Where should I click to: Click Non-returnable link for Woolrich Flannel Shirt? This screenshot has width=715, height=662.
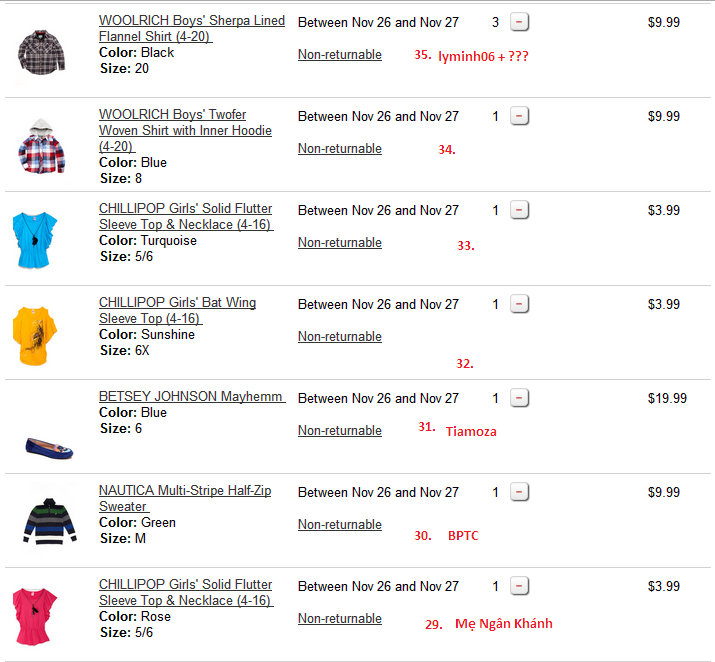point(339,55)
